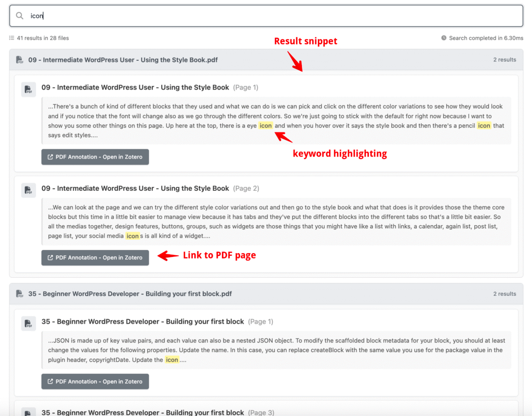Click the clock icon beside Search completed

click(444, 38)
